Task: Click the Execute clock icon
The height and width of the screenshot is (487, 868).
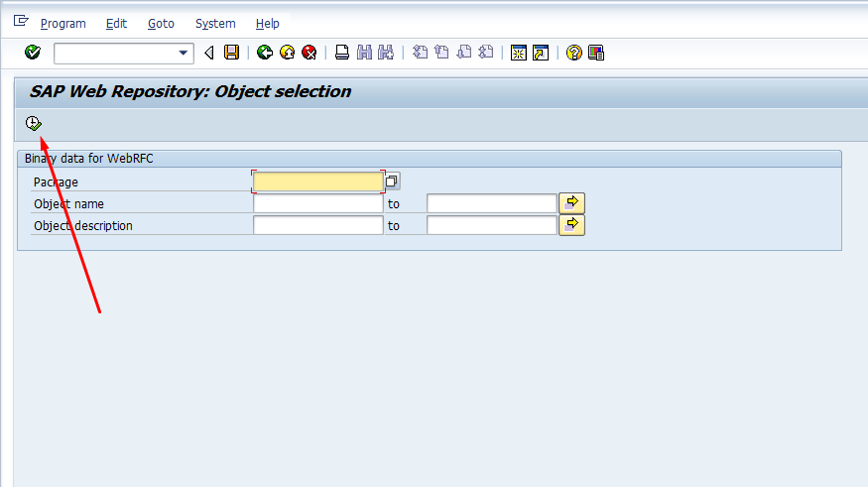Action: (33, 123)
